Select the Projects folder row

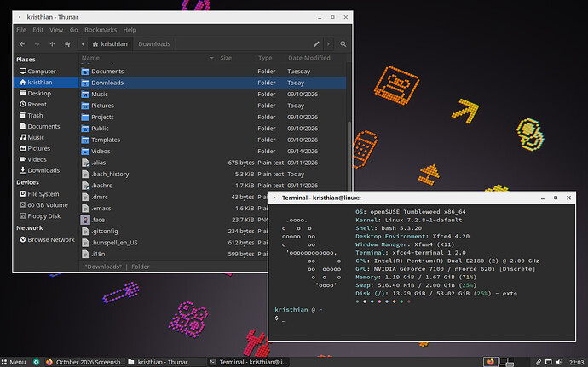(213, 117)
